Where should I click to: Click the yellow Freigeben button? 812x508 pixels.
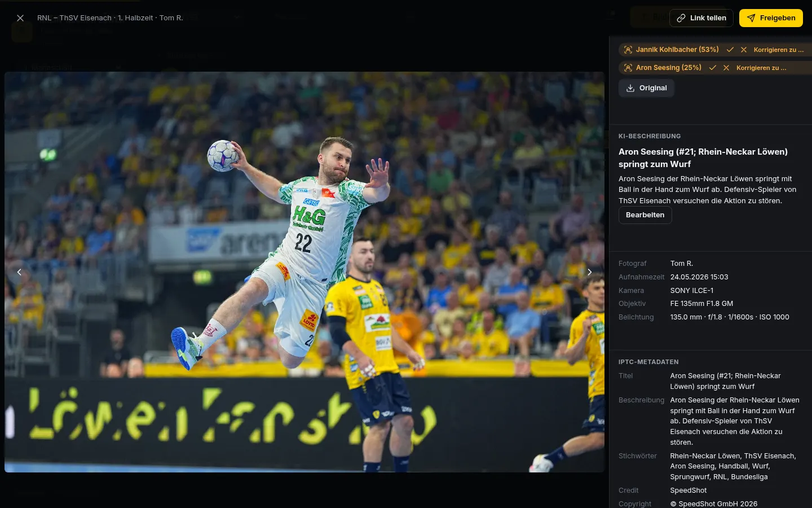[x=771, y=18]
